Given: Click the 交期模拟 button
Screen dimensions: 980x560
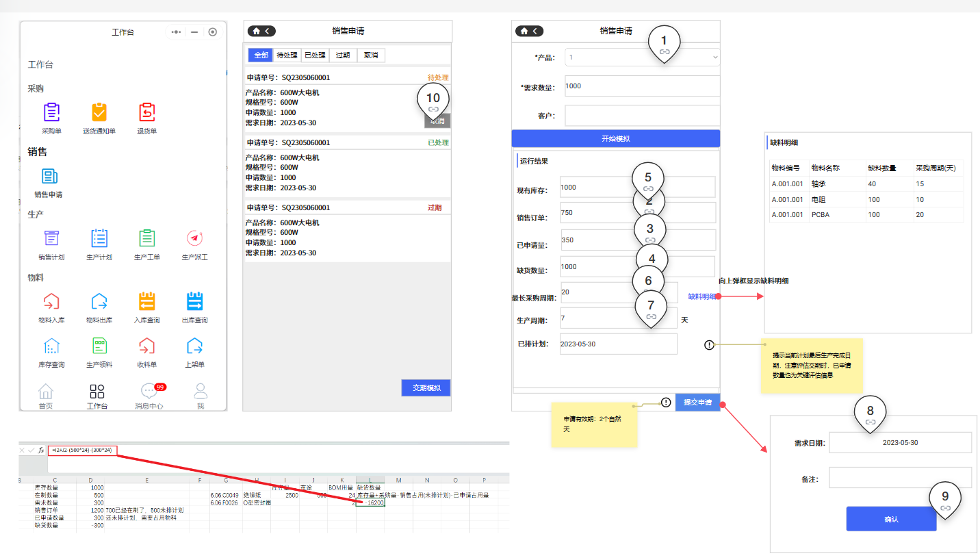Looking at the screenshot, I should click(426, 388).
